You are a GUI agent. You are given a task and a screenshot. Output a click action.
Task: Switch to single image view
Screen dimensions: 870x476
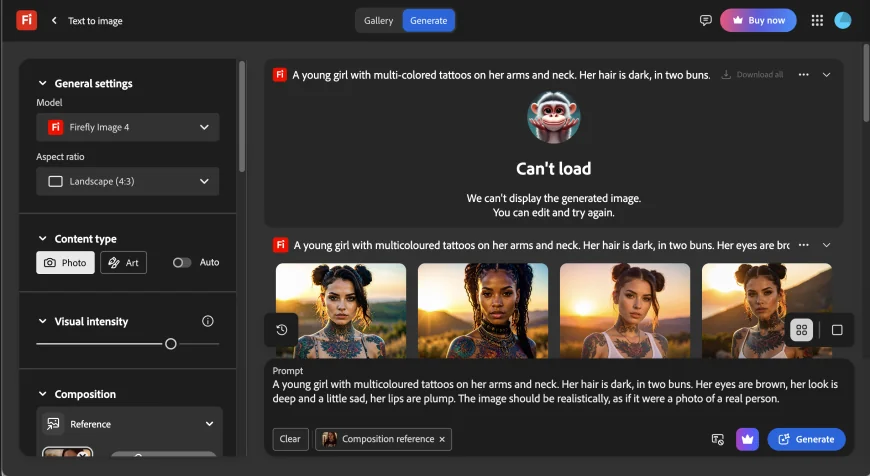pos(837,329)
